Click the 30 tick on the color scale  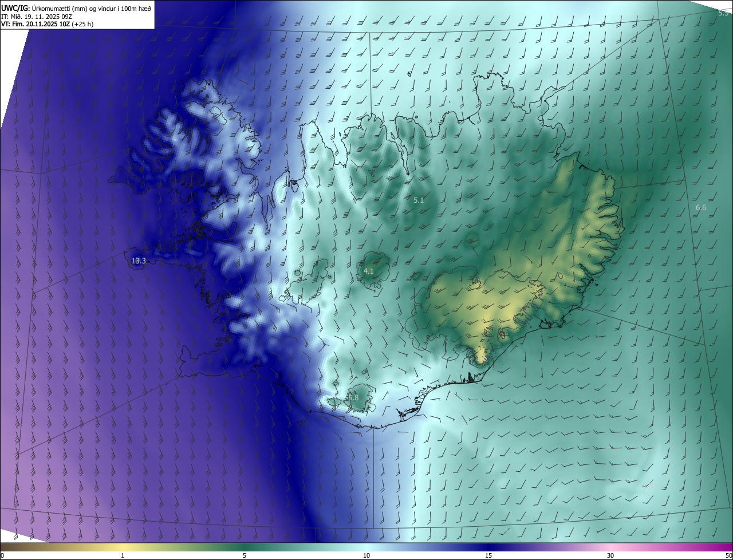click(x=610, y=555)
